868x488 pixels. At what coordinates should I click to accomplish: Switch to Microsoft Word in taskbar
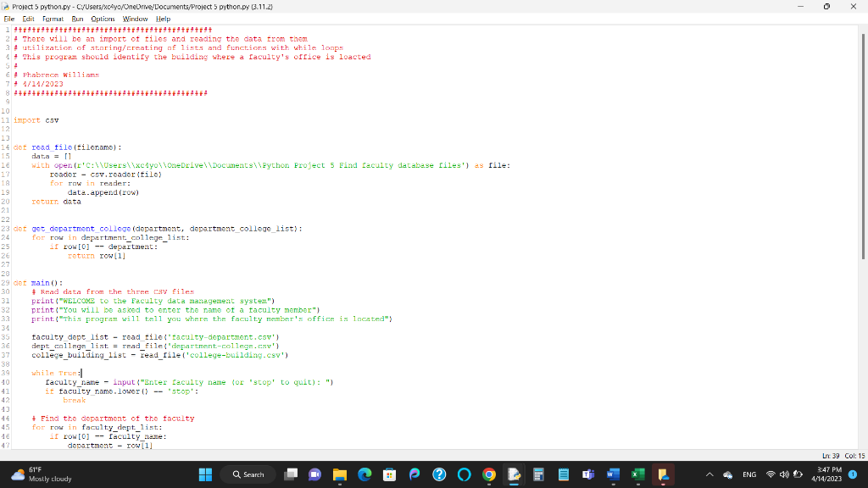click(x=613, y=474)
